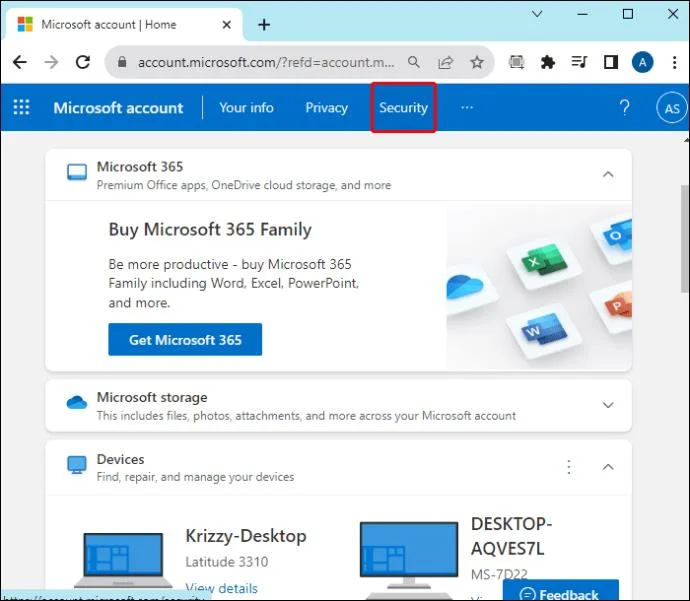Click the Microsoft 365 laptop icon
This screenshot has height=601, width=690.
pyautogui.click(x=77, y=172)
